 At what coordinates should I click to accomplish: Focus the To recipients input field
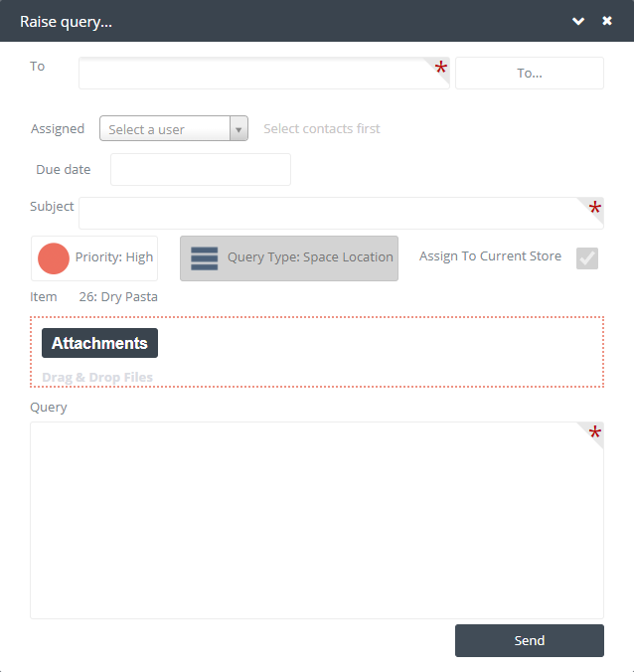pyautogui.click(x=264, y=74)
